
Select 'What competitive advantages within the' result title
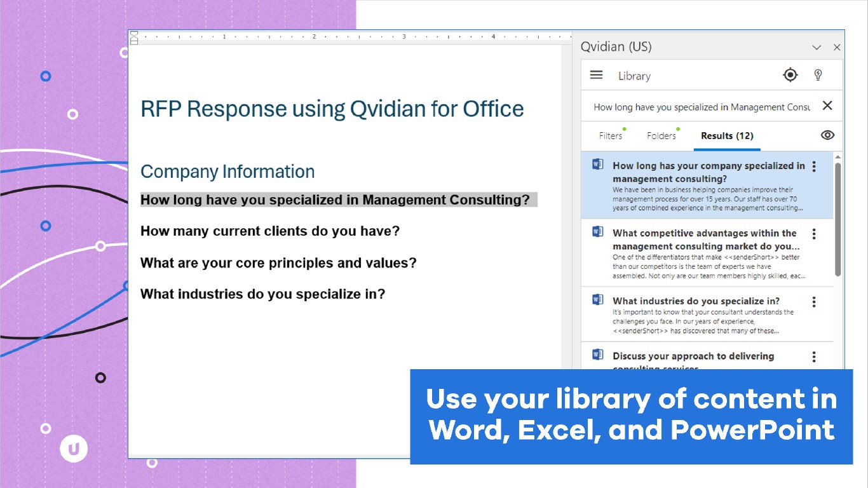(x=706, y=240)
